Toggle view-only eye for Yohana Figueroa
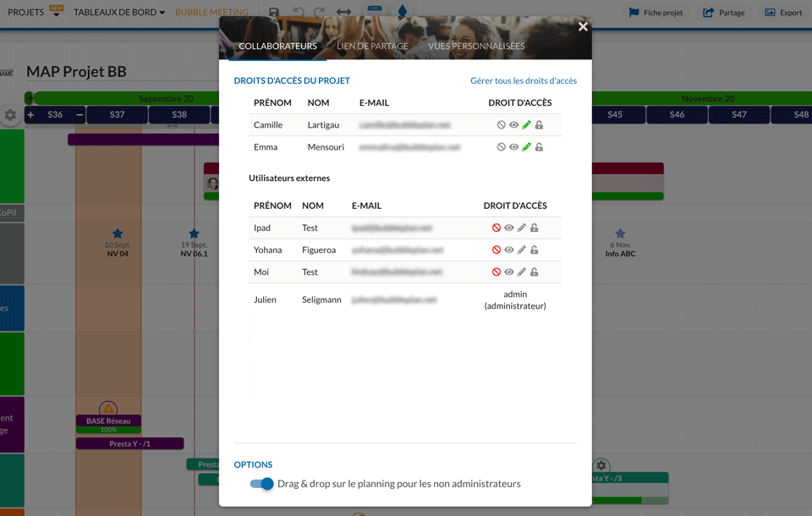Screen dimensions: 812x516 coord(509,250)
